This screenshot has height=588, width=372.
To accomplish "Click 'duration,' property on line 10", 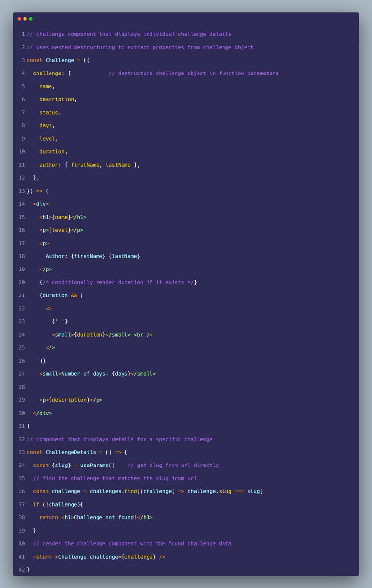I will point(53,152).
